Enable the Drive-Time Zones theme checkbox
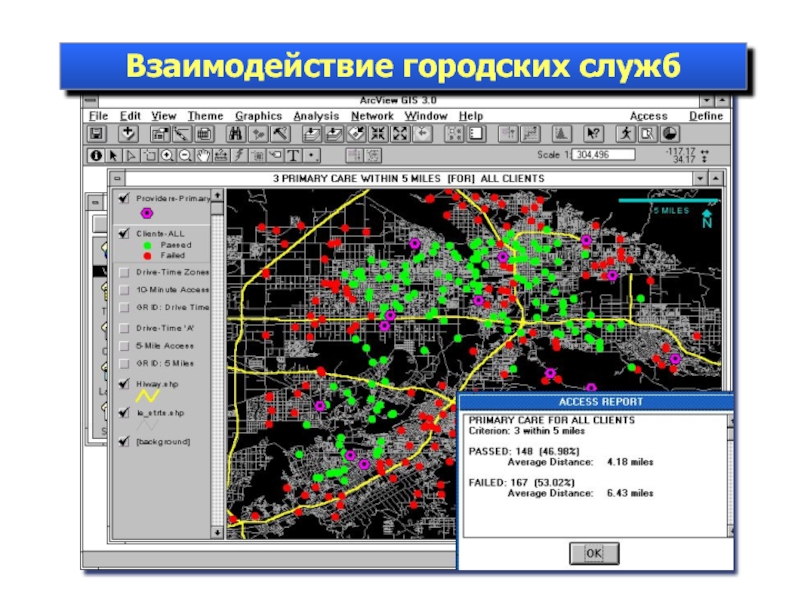This screenshot has height=600, width=800. (x=123, y=273)
